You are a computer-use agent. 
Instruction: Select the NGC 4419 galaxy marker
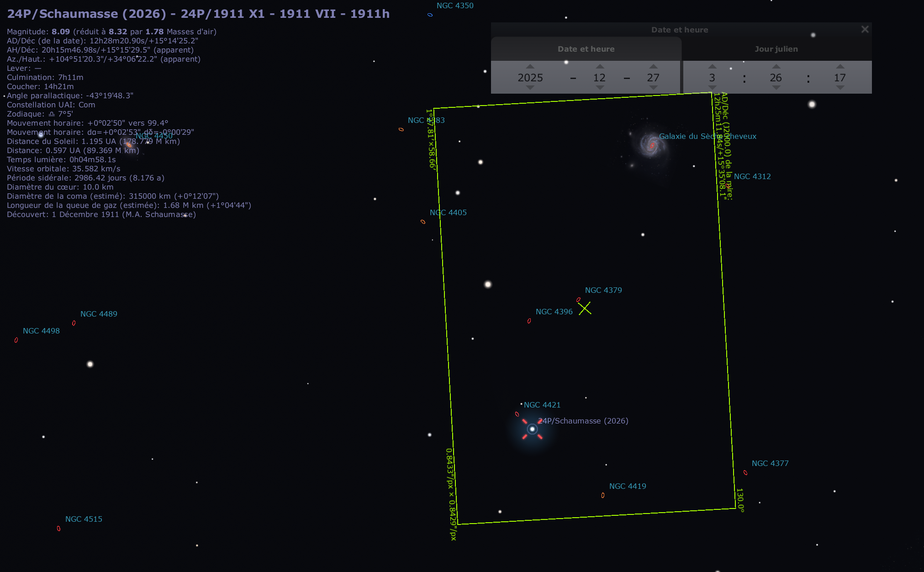click(603, 495)
